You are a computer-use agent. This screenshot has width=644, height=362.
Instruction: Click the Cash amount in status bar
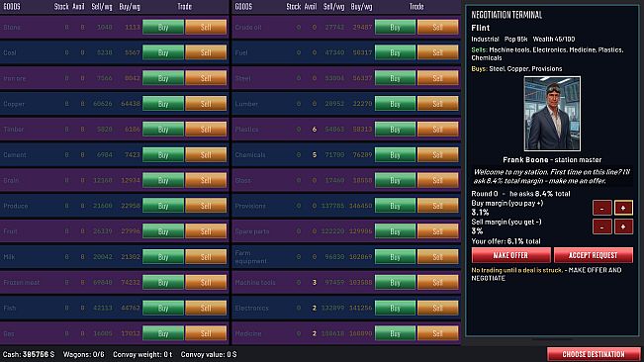pyautogui.click(x=29, y=354)
